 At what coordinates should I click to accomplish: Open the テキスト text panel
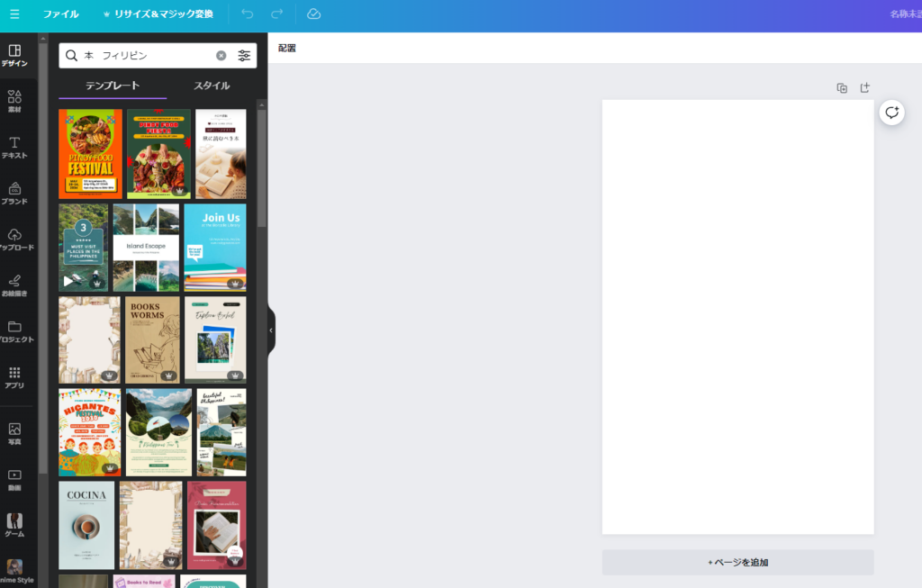[x=14, y=147]
